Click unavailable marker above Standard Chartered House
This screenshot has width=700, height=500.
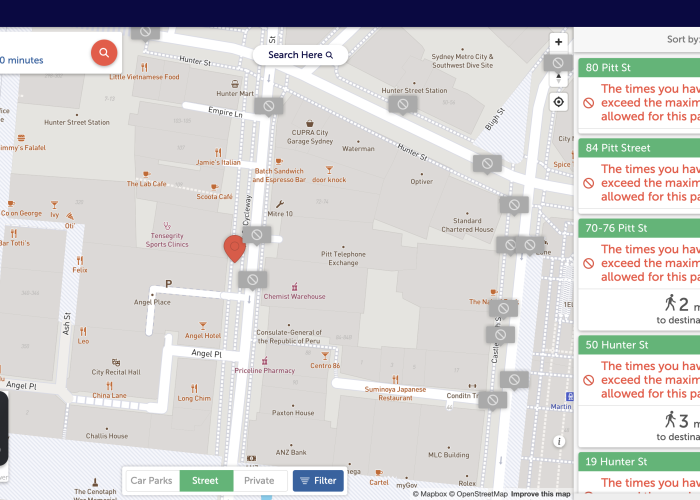tap(514, 205)
